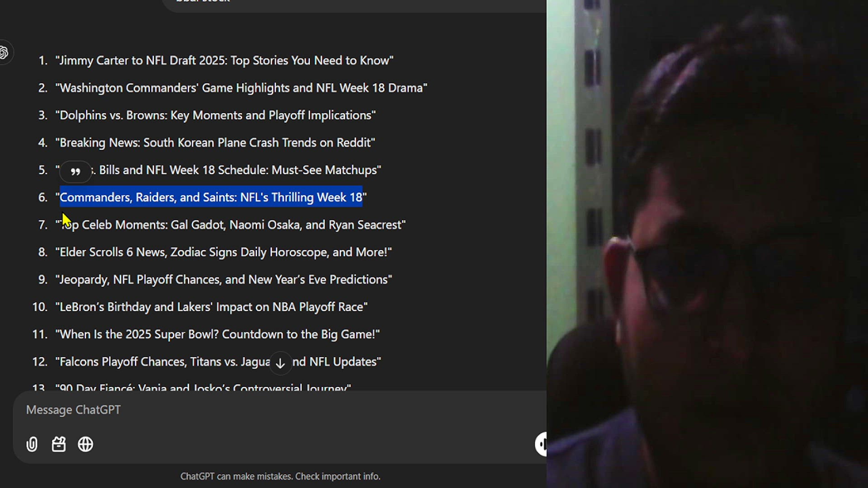Click the webcam video overlay

pos(707,244)
